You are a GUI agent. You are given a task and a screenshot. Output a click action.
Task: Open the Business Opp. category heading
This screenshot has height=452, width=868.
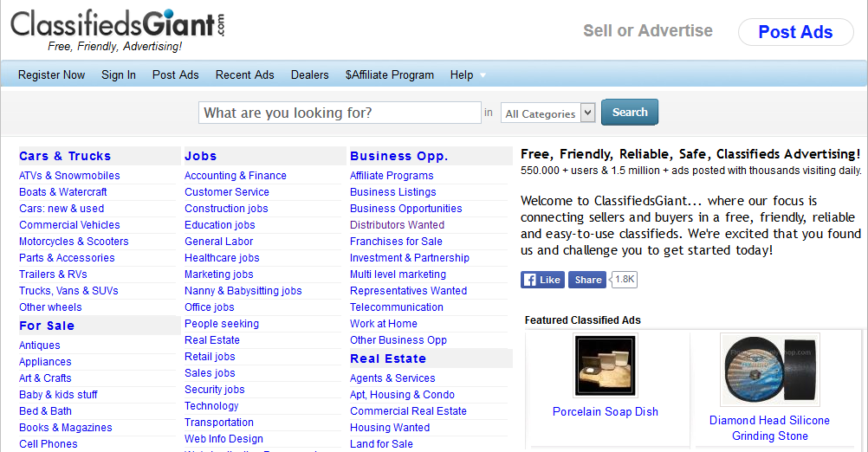coord(398,156)
